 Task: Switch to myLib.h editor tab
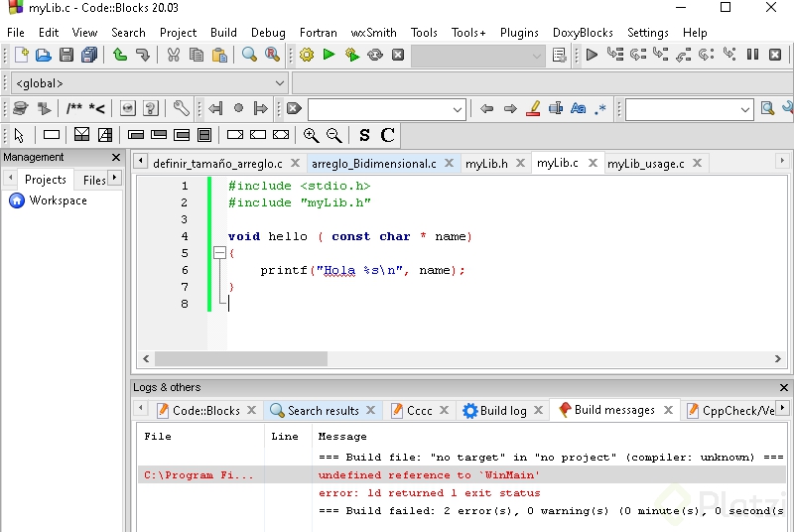(486, 164)
